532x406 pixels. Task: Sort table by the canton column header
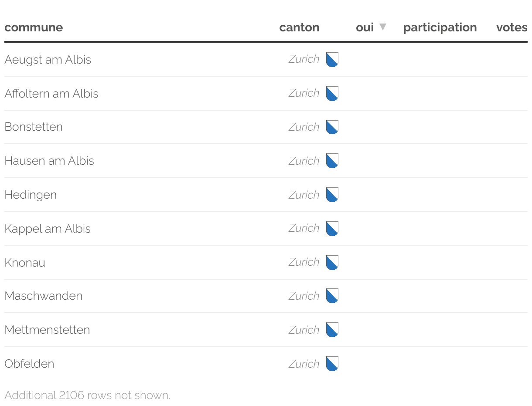tap(299, 27)
